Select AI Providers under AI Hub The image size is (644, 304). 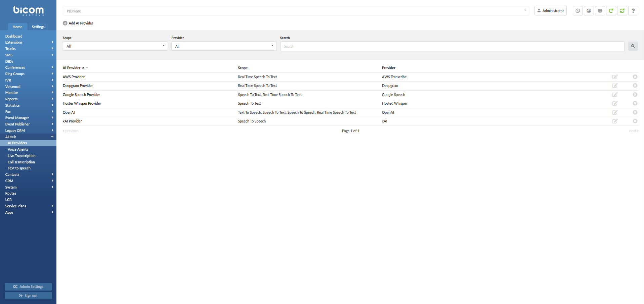28,143
